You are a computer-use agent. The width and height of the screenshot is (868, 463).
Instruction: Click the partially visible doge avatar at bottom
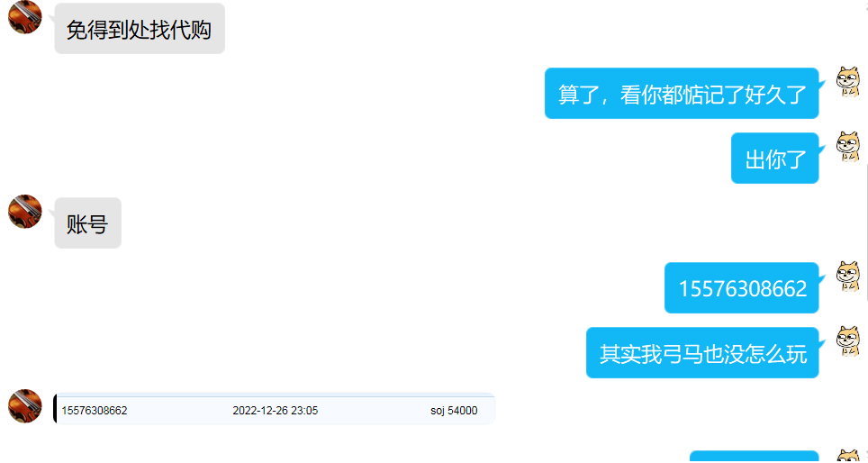[x=848, y=457]
